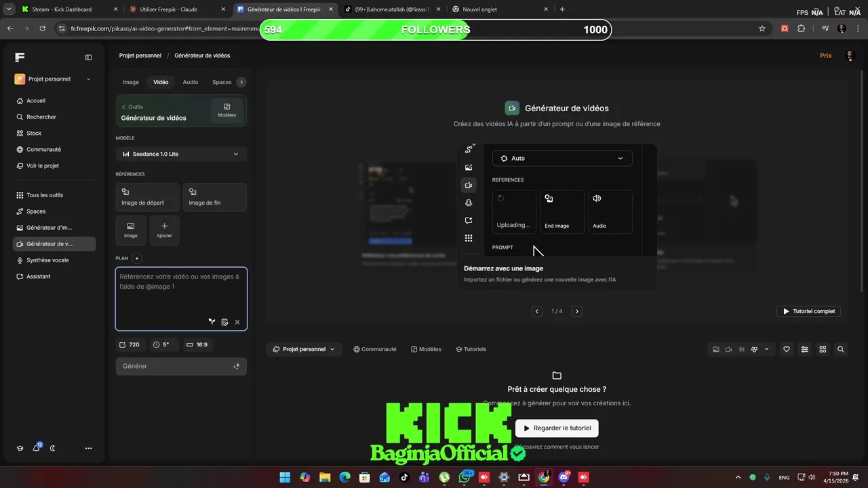The height and width of the screenshot is (488, 868).
Task: Switch to grid view icon
Action: [x=823, y=349]
